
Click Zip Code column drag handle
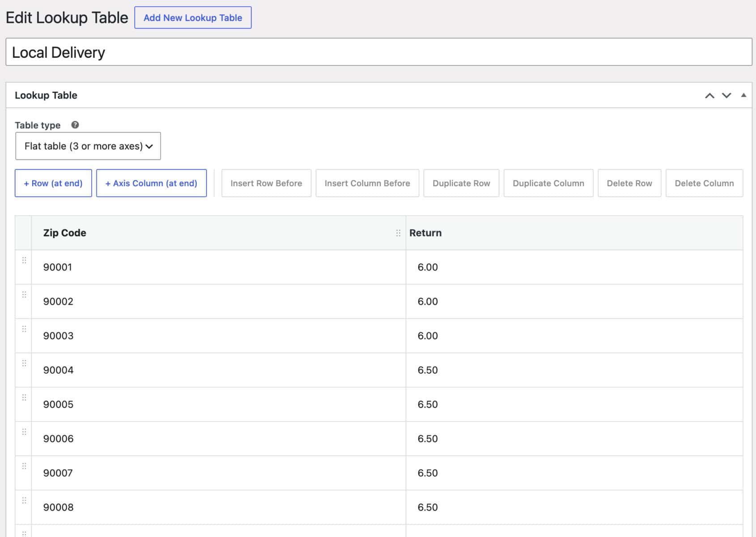[x=398, y=233]
